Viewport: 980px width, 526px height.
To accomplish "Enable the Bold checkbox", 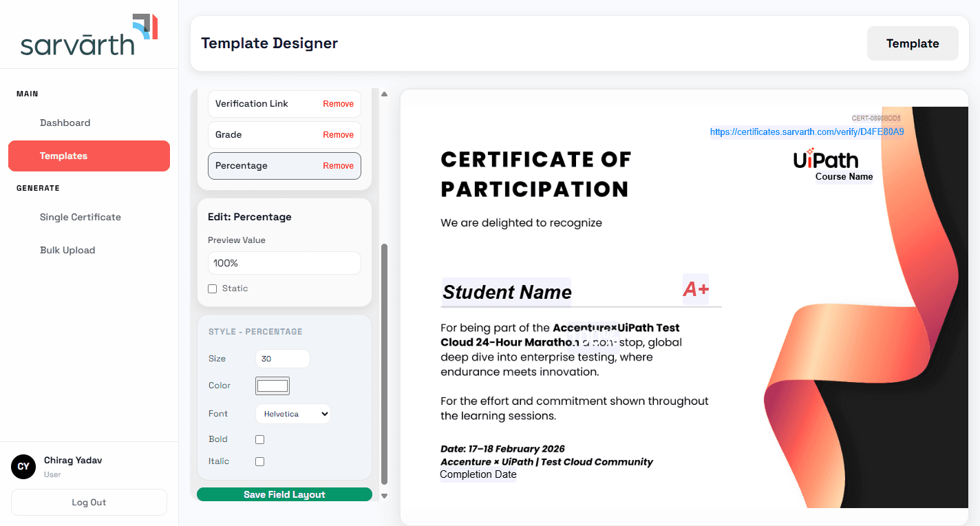I will tap(259, 439).
